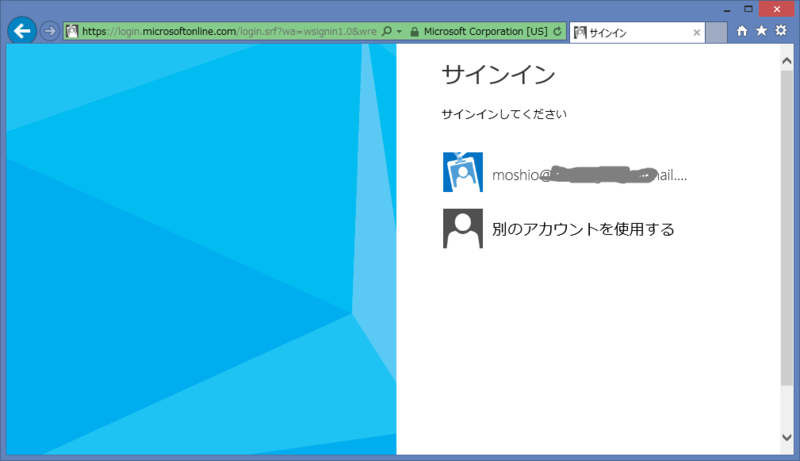Viewport: 800px width, 461px height.
Task: Select the サインイン browser tab
Action: tap(637, 33)
